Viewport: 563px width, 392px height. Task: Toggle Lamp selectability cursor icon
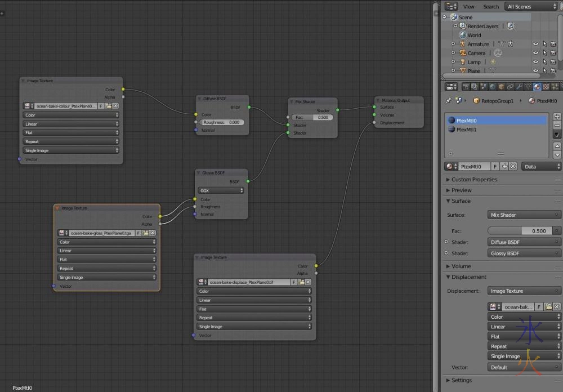pos(544,62)
